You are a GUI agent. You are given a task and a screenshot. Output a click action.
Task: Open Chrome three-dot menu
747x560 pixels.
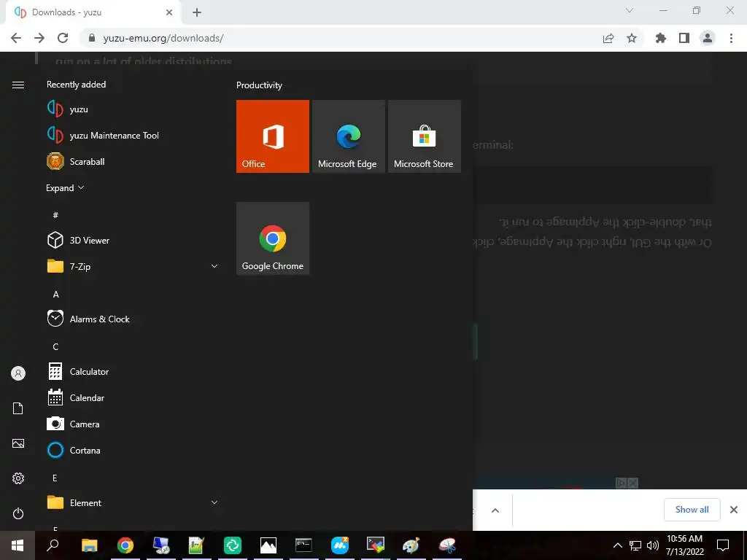pyautogui.click(x=731, y=38)
